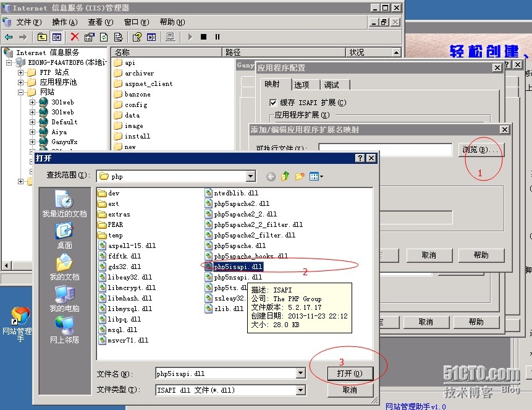Screen dimensions: 532x410
Task: Expand the GanyuWx site node
Action: pos(32,142)
